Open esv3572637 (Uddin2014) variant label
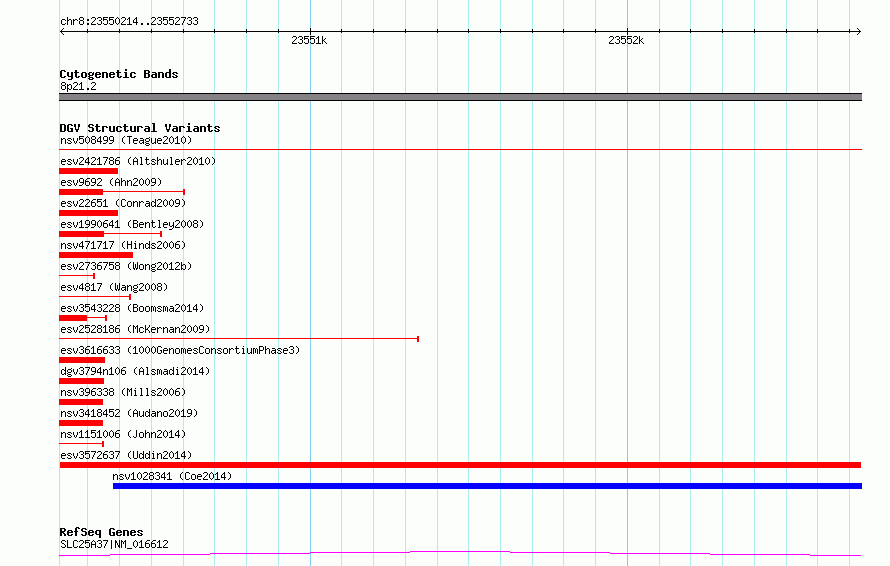The width and height of the screenshot is (890, 566). pyautogui.click(x=126, y=455)
